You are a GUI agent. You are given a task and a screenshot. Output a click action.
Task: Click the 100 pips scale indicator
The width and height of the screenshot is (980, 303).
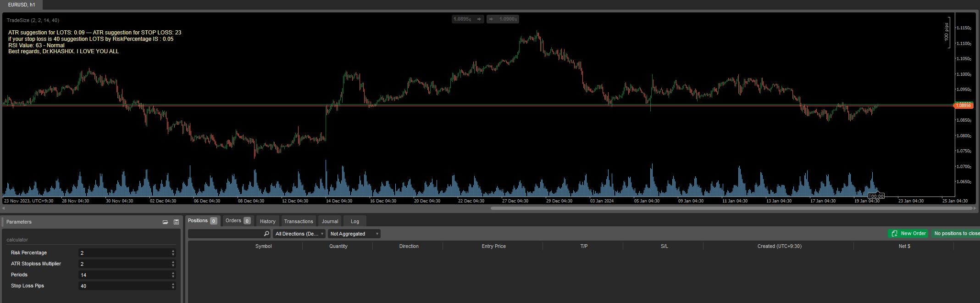(946, 32)
